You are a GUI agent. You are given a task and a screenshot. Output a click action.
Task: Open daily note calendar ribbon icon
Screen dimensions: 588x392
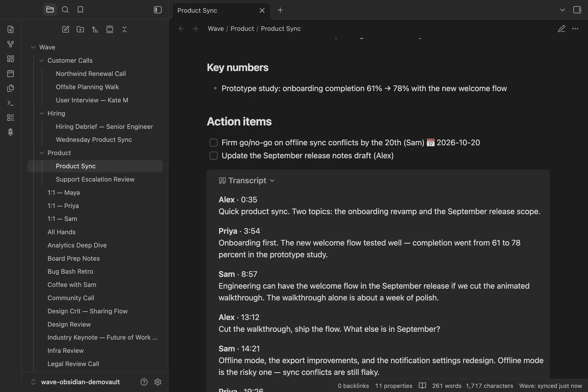click(11, 73)
